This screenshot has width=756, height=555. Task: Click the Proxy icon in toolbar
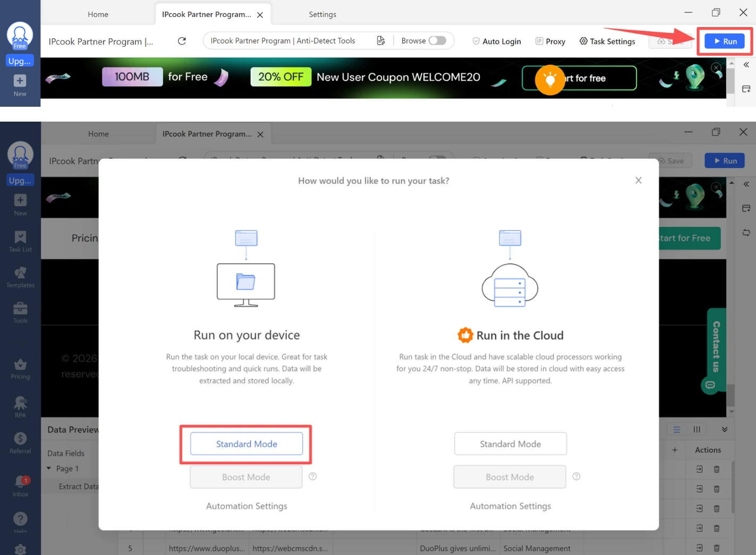click(x=539, y=41)
